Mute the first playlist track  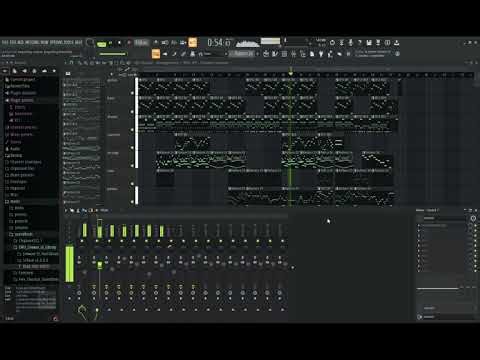point(132,93)
